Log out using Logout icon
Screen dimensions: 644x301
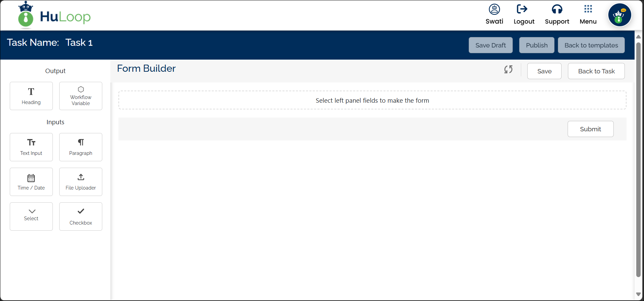[524, 14]
